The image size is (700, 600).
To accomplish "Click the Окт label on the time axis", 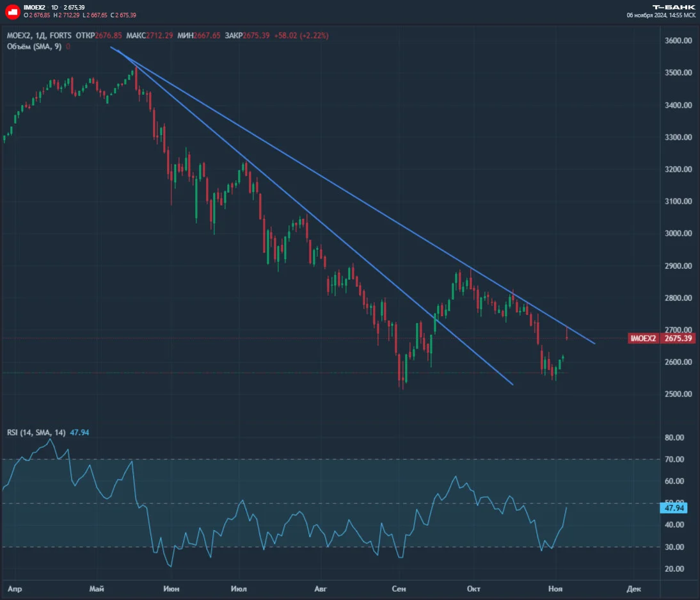I will click(x=473, y=589).
